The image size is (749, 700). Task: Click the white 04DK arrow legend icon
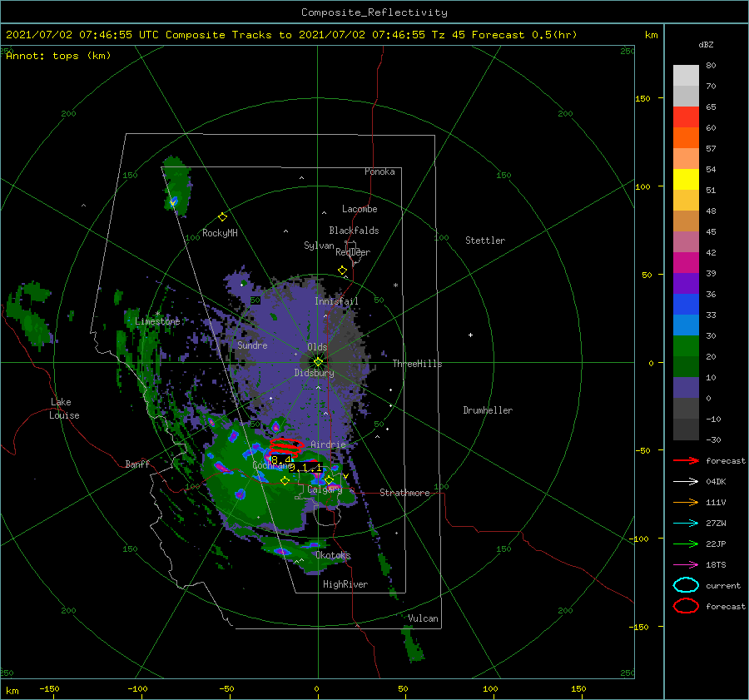coord(686,482)
